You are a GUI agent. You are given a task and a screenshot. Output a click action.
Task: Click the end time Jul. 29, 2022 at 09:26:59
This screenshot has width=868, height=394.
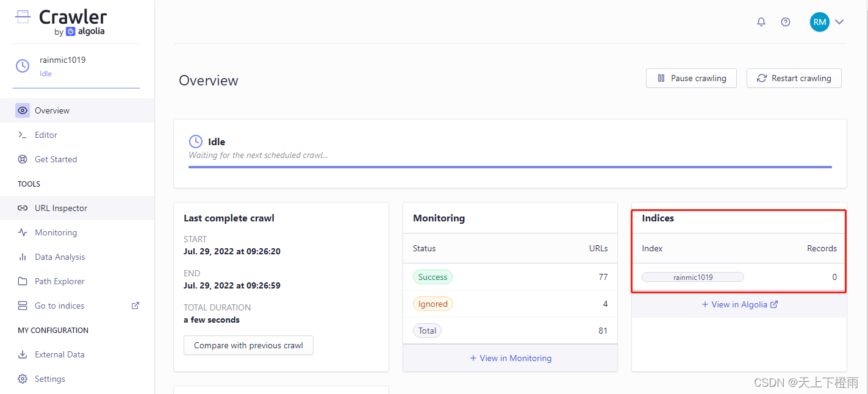tap(232, 285)
